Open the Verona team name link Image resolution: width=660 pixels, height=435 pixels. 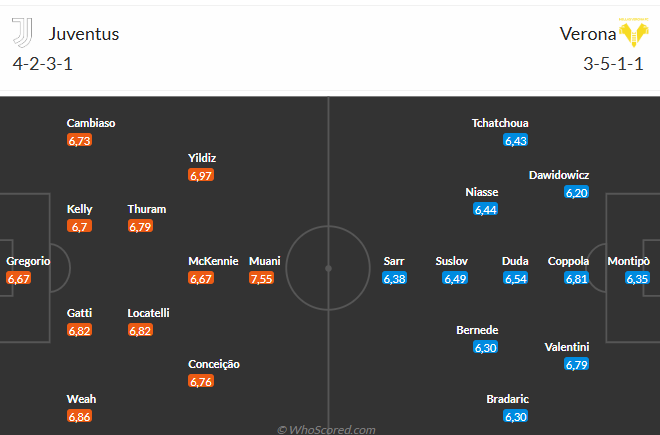point(588,34)
